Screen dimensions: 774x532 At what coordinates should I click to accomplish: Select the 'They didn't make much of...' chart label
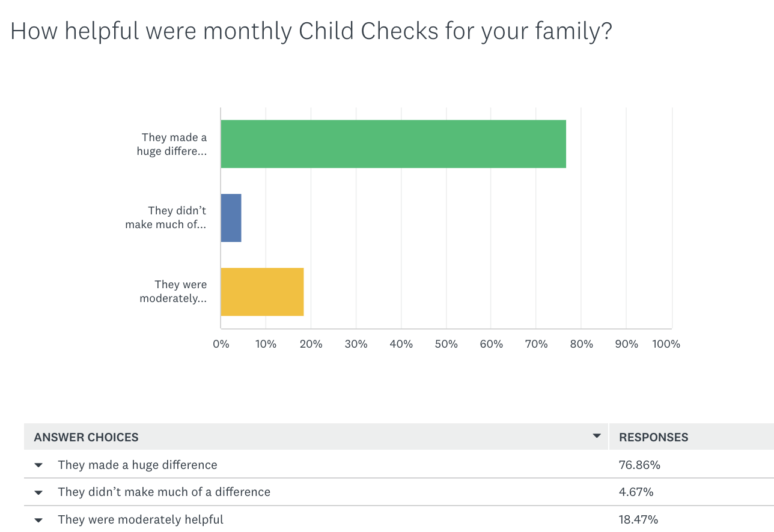[x=166, y=218]
